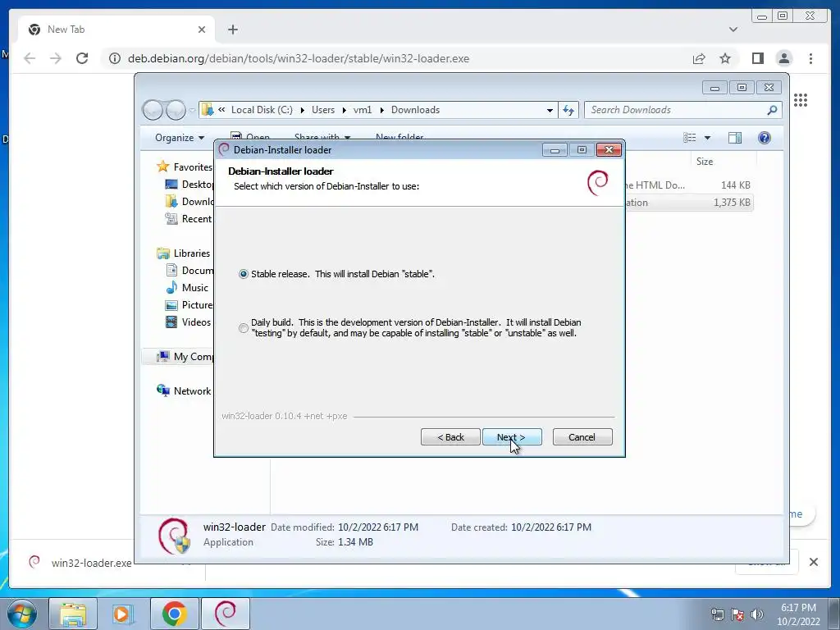
Task: Click Users in Explorer breadcrumb
Action: [323, 110]
